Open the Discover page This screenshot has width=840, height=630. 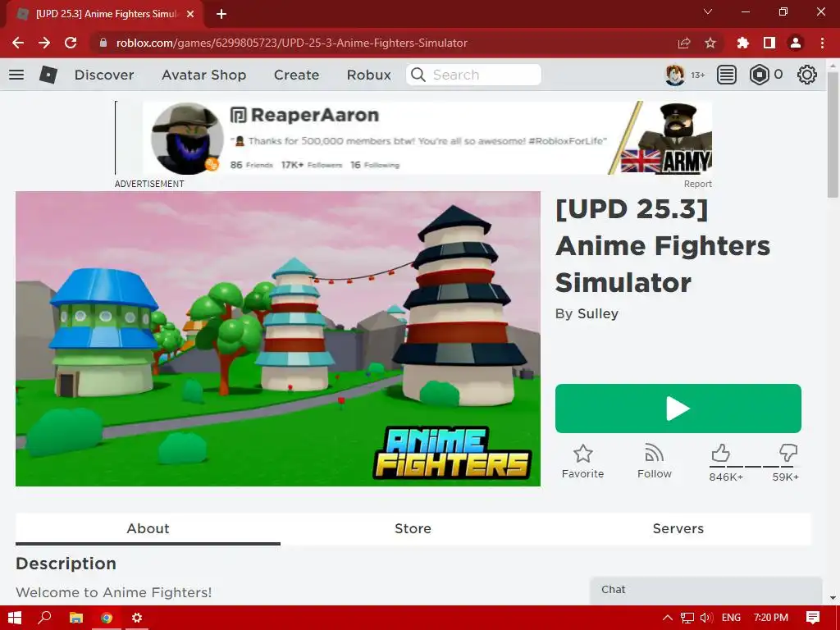[x=104, y=75]
